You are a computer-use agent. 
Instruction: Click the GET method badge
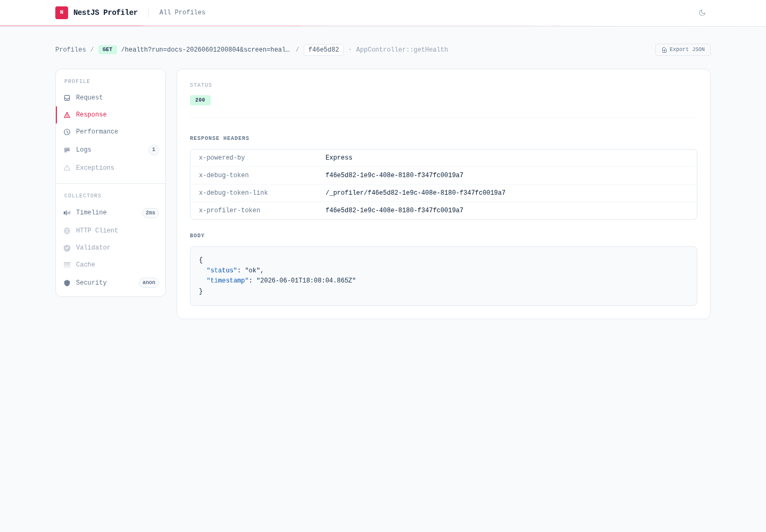click(107, 49)
